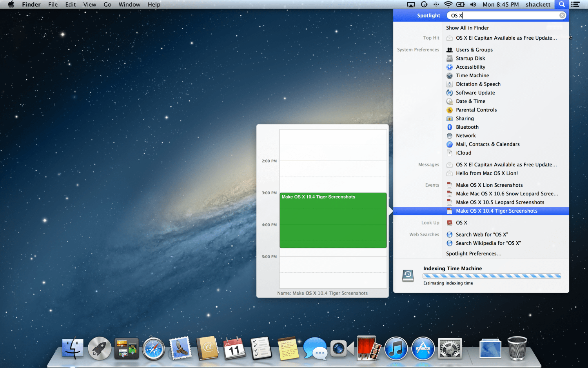Launch Safari from the Dock
This screenshot has height=368, width=588.
(153, 348)
